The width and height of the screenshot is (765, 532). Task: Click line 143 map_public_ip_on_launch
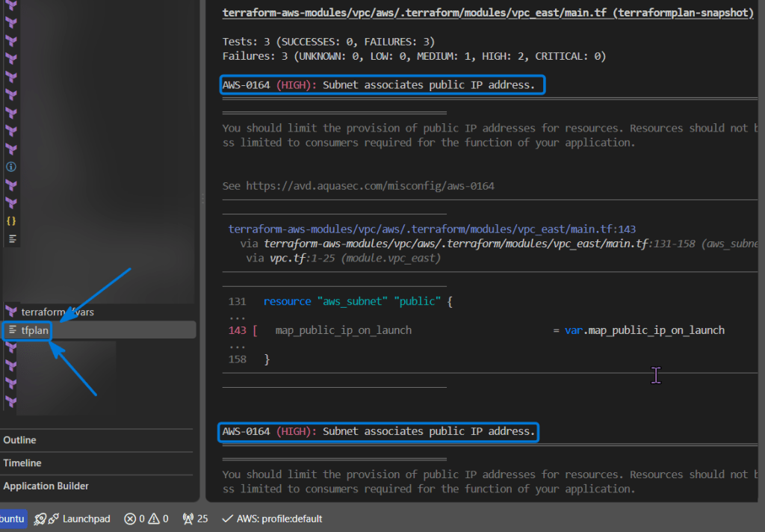[344, 330]
